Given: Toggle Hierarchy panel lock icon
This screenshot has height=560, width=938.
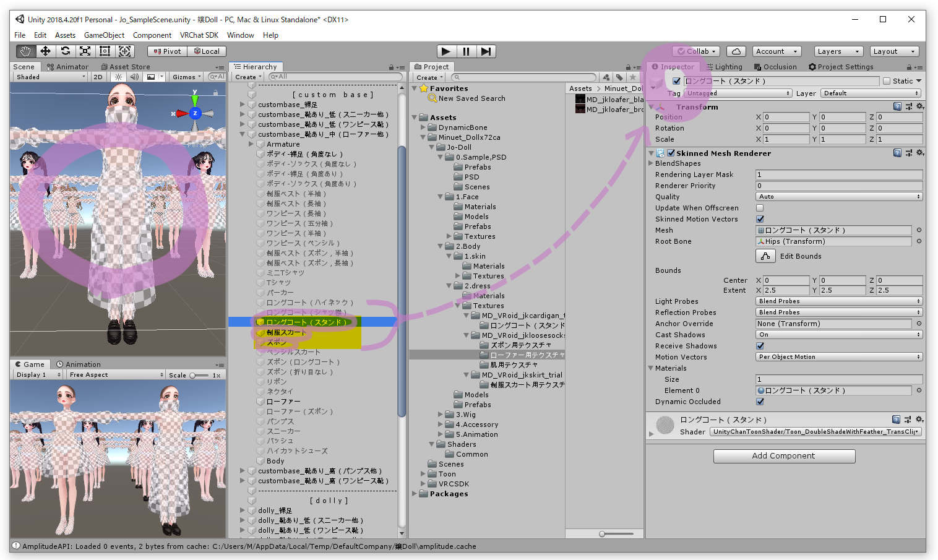Looking at the screenshot, I should point(391,67).
